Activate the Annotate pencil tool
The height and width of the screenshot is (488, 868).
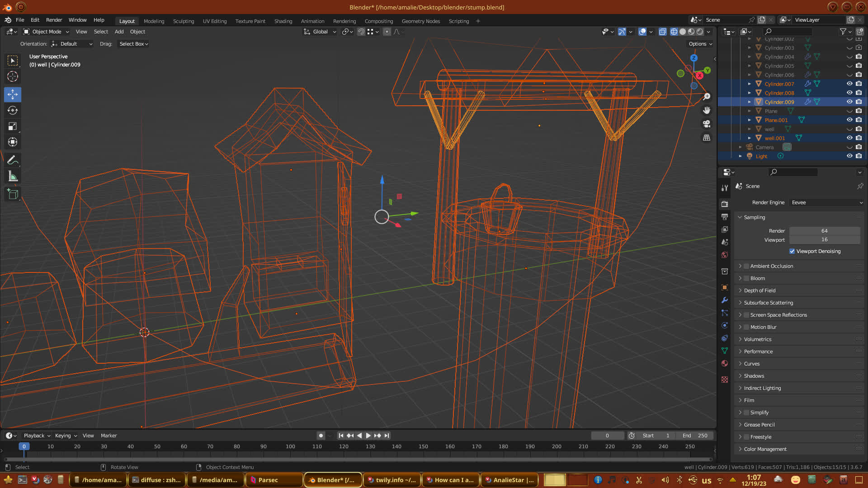click(x=13, y=160)
